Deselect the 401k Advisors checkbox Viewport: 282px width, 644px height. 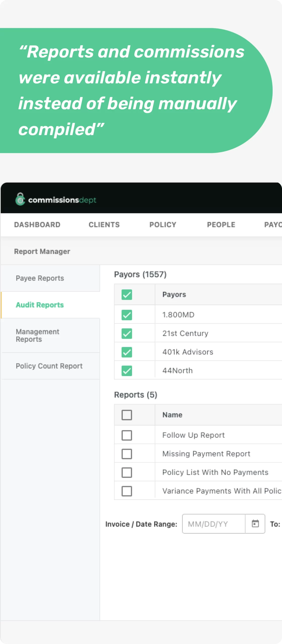tap(127, 352)
